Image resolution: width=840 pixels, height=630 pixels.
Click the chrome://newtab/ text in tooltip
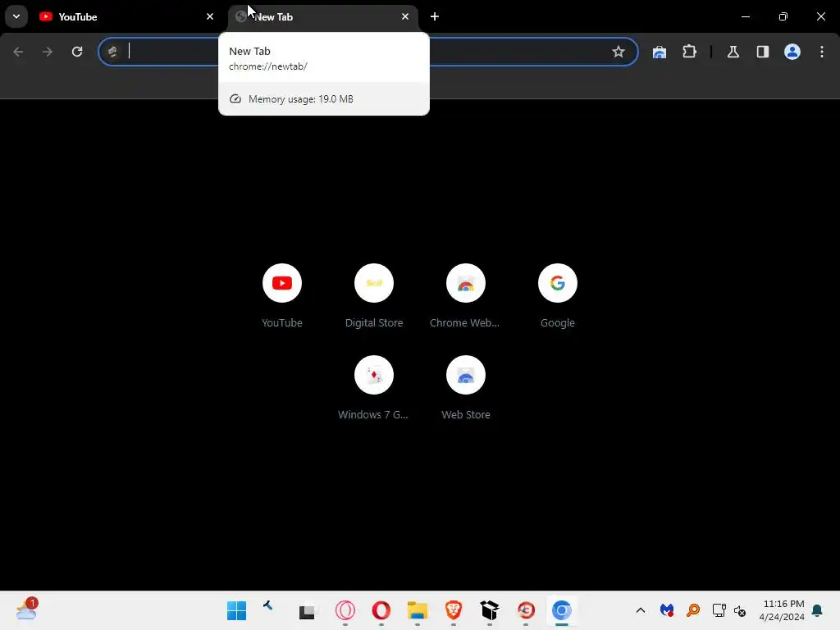(268, 66)
